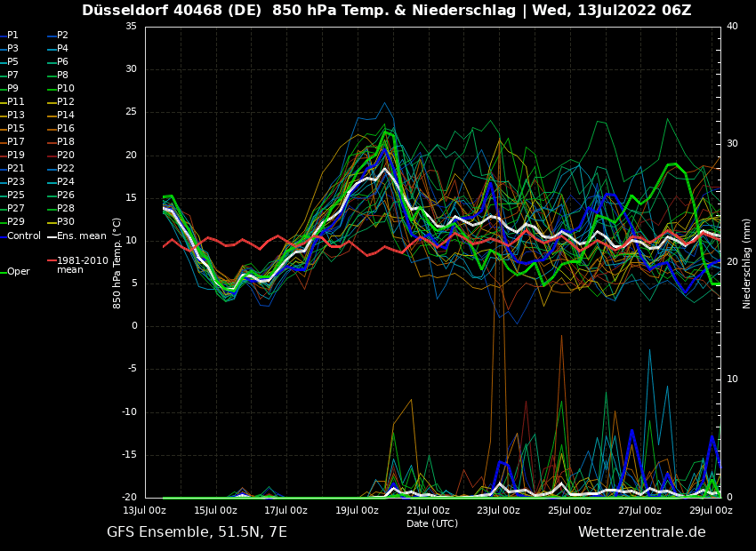Click the 23Jul 00z date tick
The height and width of the screenshot is (551, 756).
(498, 511)
